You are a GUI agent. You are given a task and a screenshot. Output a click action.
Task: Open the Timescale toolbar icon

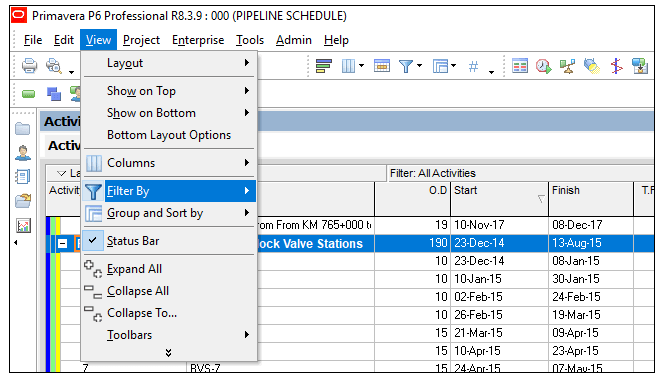point(381,66)
